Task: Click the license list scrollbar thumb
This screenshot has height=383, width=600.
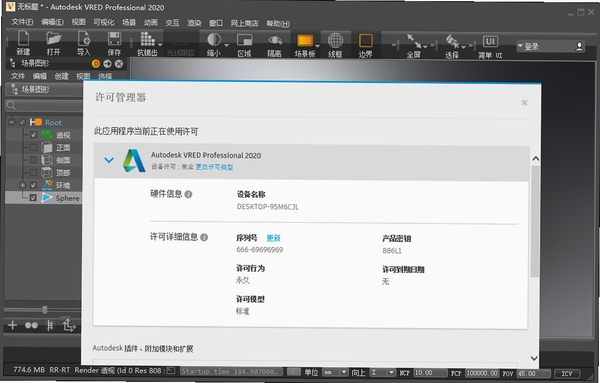Action: pos(535,221)
